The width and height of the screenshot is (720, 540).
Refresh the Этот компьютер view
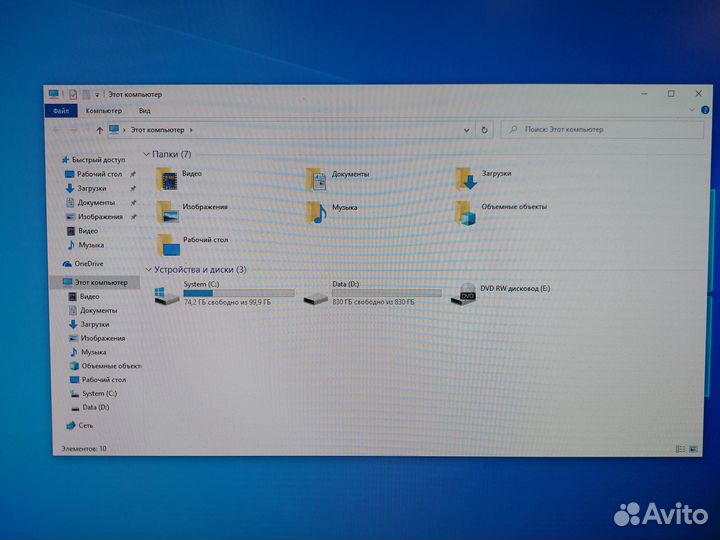point(484,130)
